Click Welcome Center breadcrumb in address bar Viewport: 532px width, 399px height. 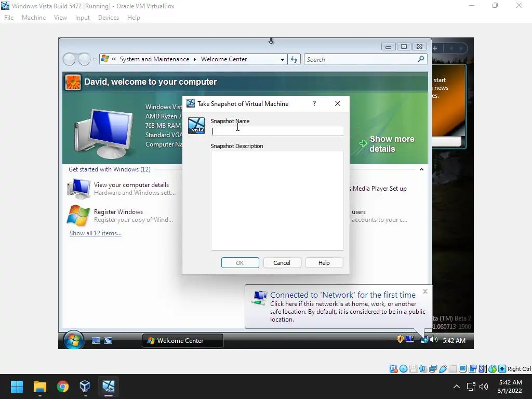224,59
